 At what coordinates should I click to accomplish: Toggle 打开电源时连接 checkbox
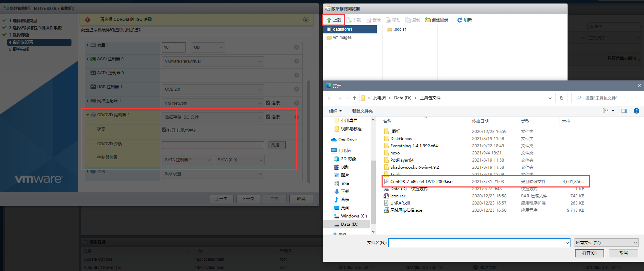pos(164,130)
